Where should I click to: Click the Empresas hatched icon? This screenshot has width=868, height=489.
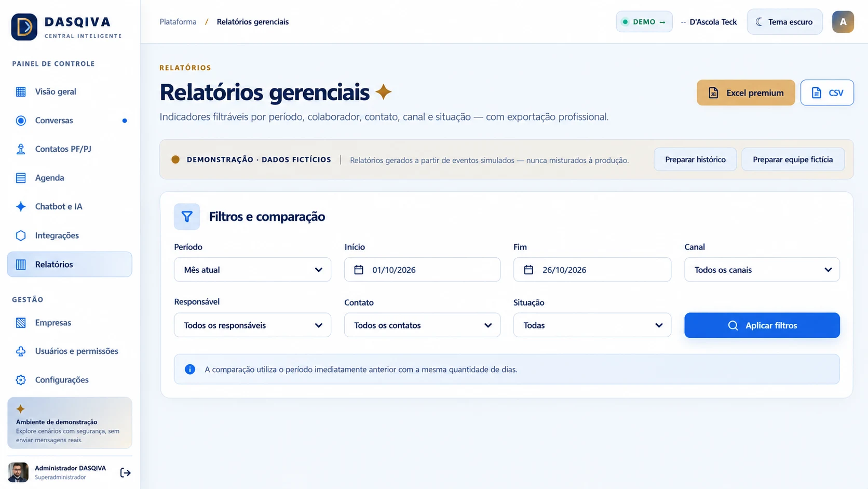pyautogui.click(x=21, y=323)
